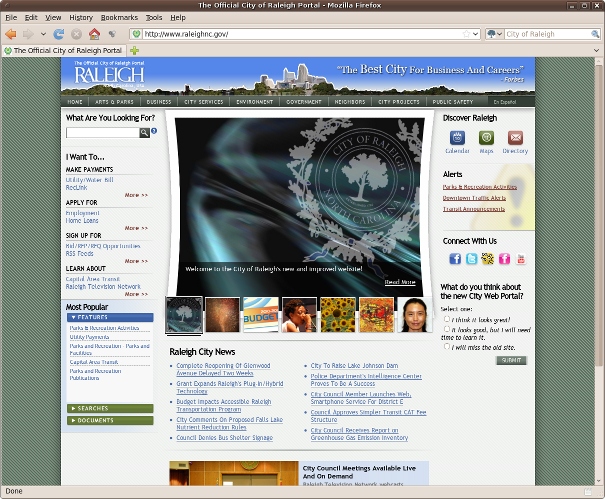Select the BUDGET slideshow thumbnail
The image size is (605, 499).
261,315
